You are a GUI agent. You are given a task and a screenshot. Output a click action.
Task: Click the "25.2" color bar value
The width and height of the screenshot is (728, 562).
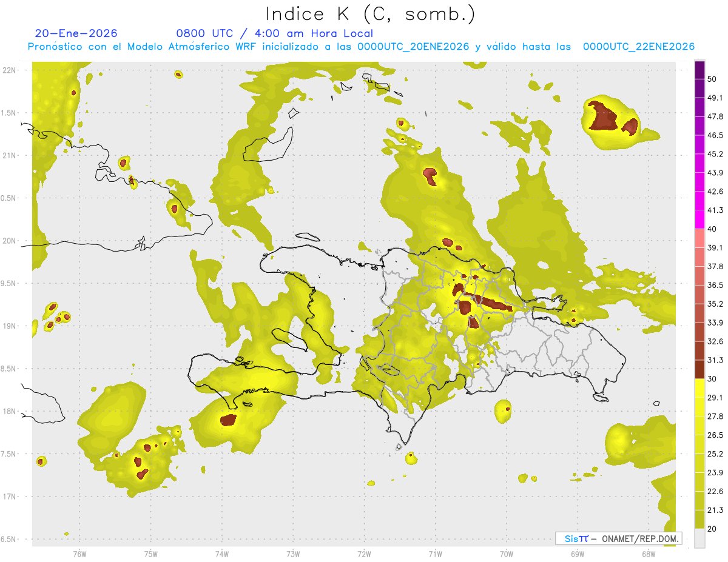pos(715,453)
